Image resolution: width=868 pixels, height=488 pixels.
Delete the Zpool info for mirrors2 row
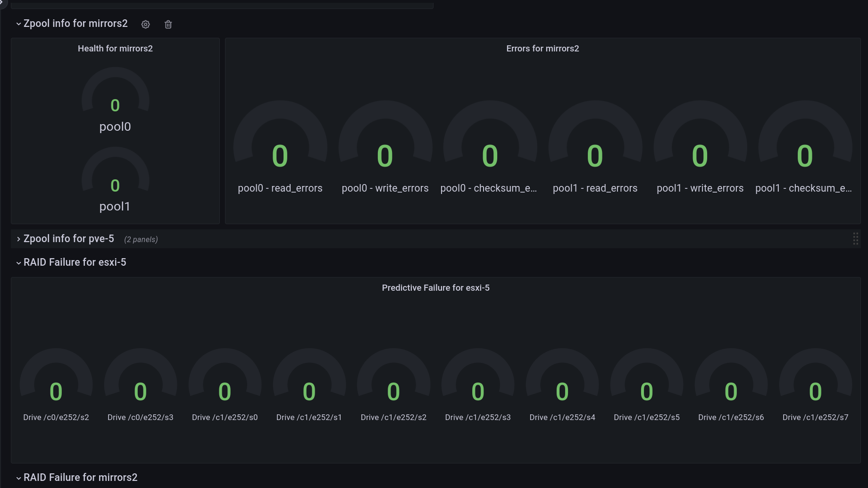(168, 25)
